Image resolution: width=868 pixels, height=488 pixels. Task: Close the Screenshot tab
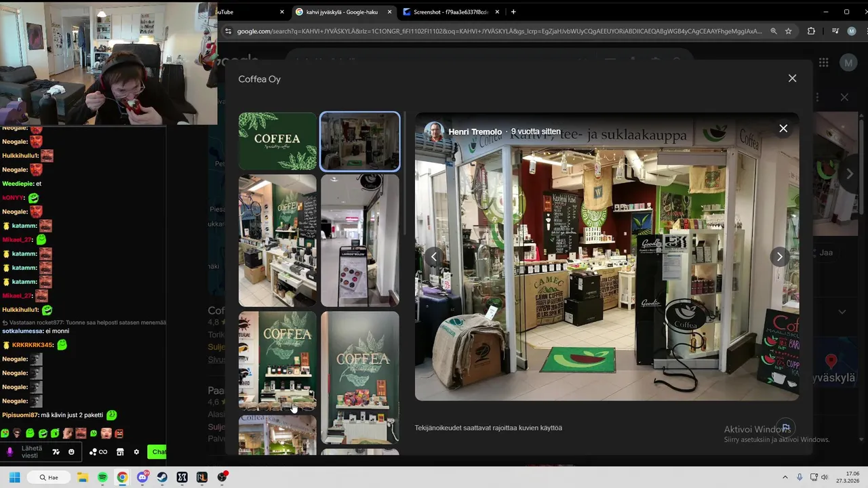[497, 12]
